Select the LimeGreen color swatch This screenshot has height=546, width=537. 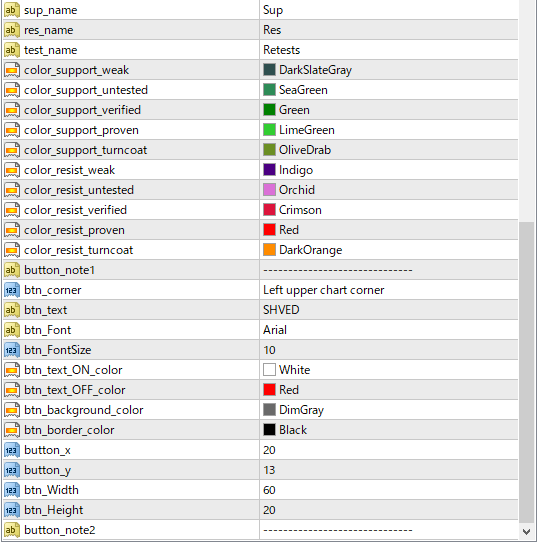(269, 130)
